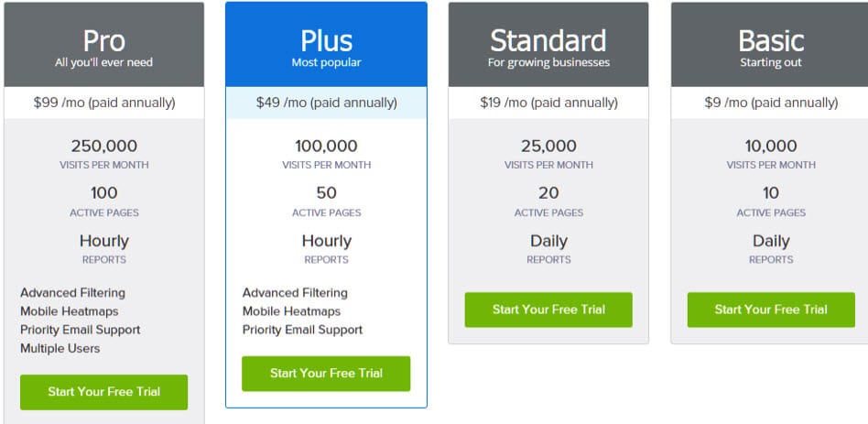Click Priority Email Support under Plus
The image size is (868, 424).
302,330
